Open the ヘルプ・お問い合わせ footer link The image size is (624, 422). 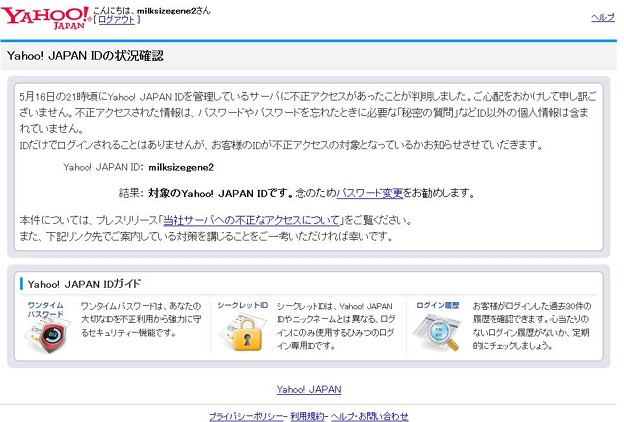click(369, 416)
